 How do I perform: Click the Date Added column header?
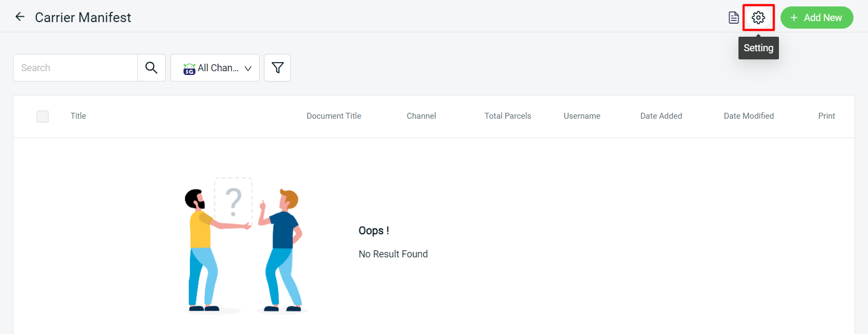pos(661,116)
